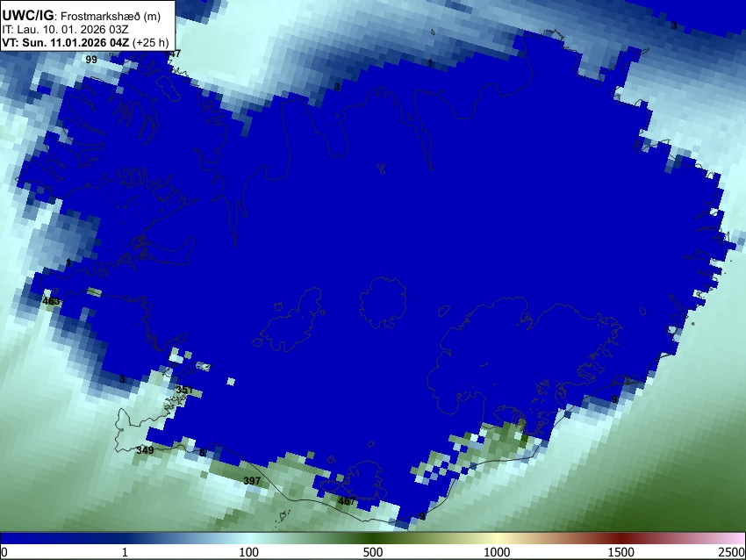Click the colour scale tick label '1000'
746x560 pixels.
(497, 552)
